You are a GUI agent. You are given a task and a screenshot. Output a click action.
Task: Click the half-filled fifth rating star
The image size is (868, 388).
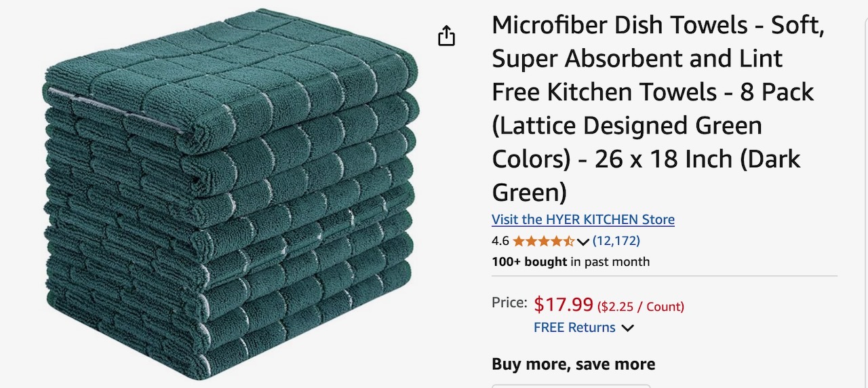point(569,241)
